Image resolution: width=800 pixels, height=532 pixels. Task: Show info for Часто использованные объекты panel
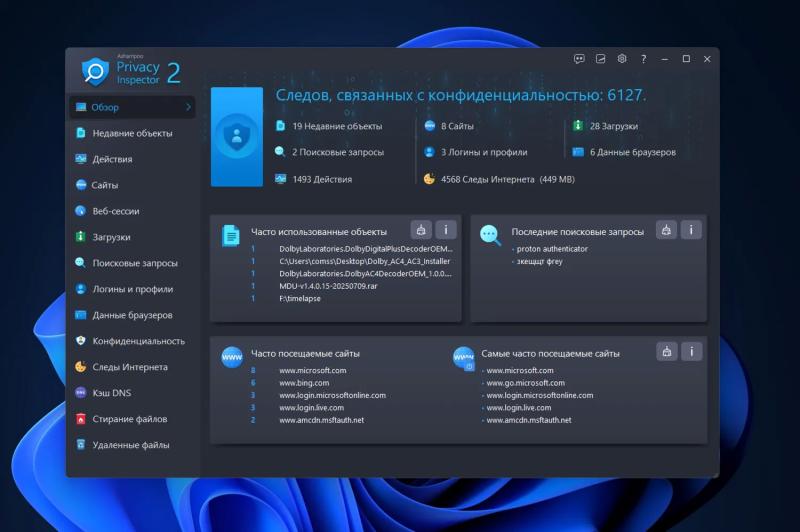pos(446,230)
